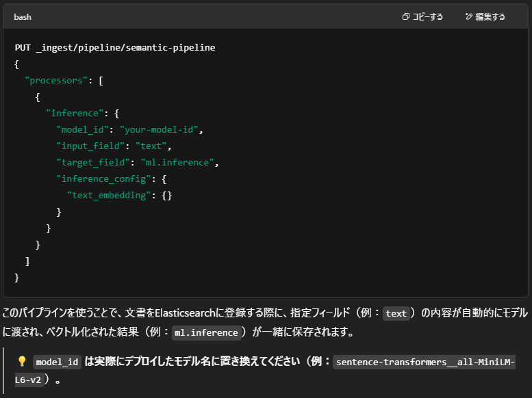Click the final closing brace of the code
This screenshot has height=398, width=532.
[x=16, y=278]
